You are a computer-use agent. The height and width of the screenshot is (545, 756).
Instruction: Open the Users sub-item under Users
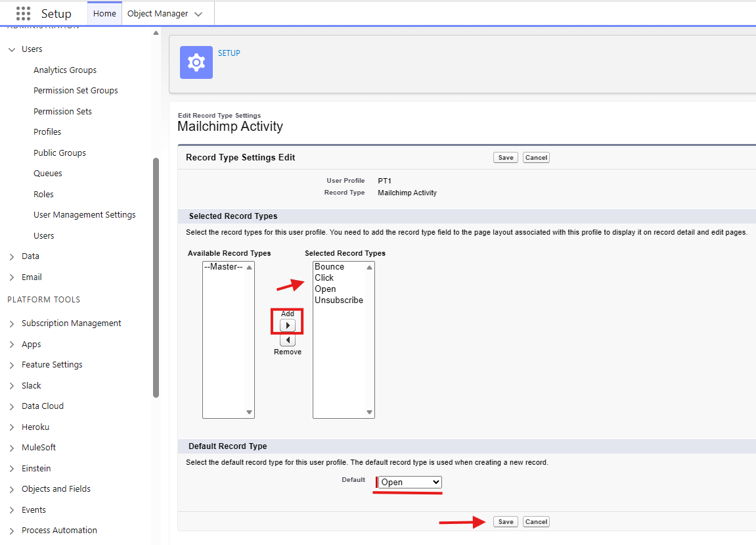coord(44,235)
